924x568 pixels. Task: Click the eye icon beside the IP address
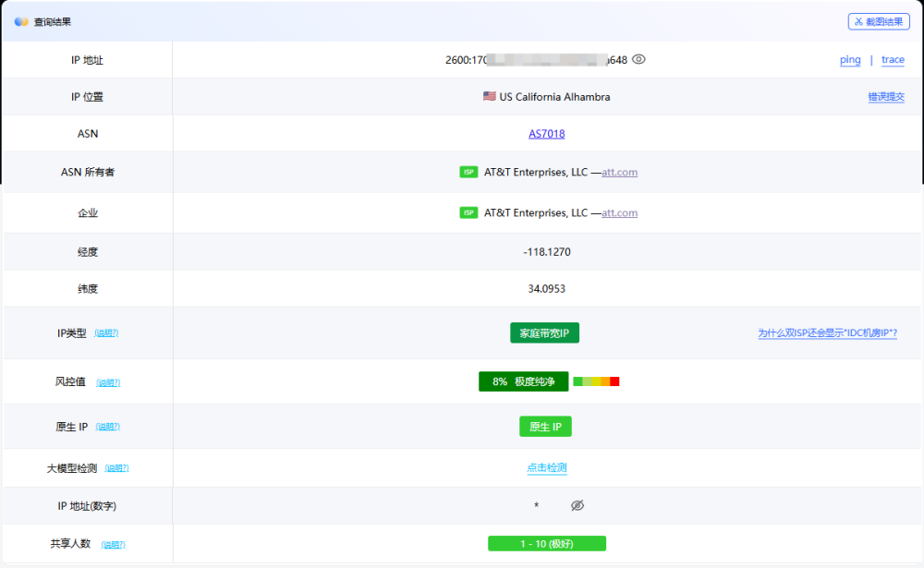point(638,59)
